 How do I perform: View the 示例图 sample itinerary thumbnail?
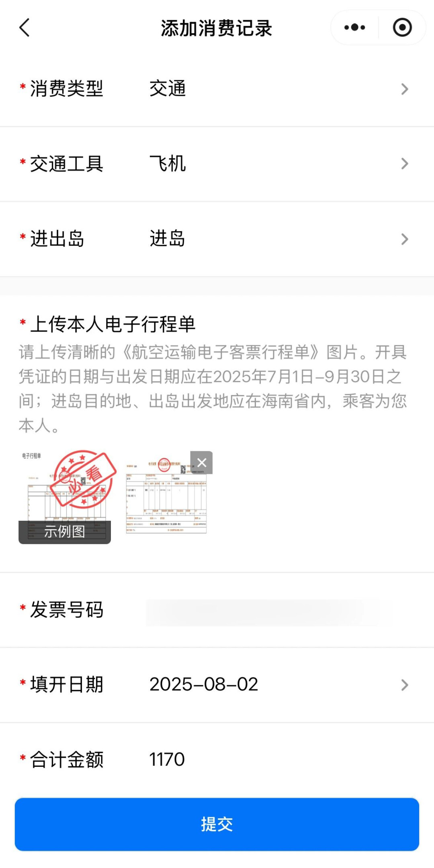[65, 497]
